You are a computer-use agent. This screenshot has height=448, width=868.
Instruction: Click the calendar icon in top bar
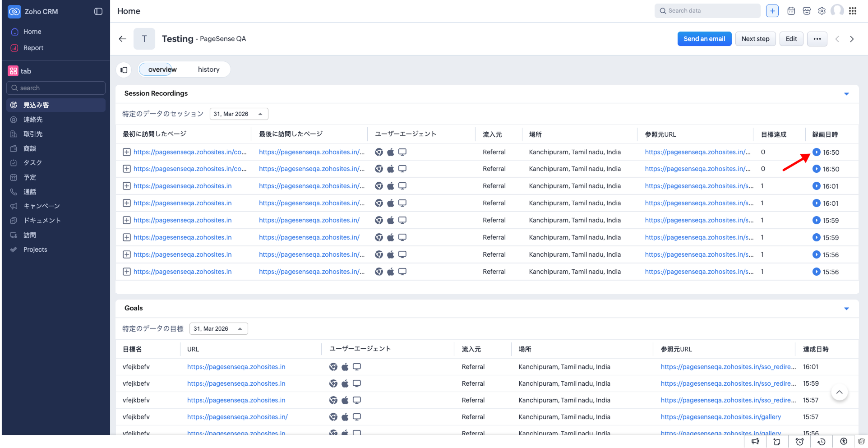click(791, 11)
